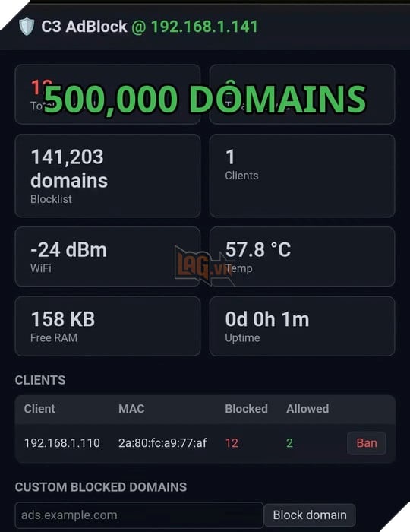Click the C3 AdBlock title
Viewport: 410px width, 532px height.
[84, 27]
